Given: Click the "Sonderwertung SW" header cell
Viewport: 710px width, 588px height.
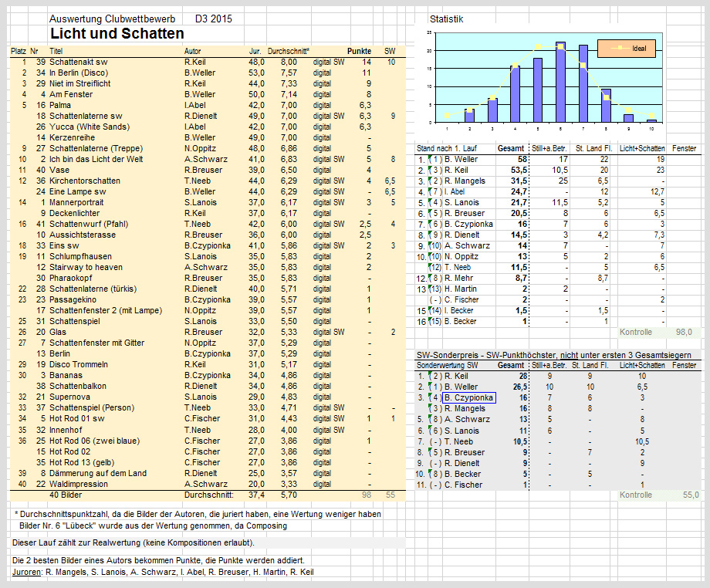Looking at the screenshot, I should [x=448, y=365].
